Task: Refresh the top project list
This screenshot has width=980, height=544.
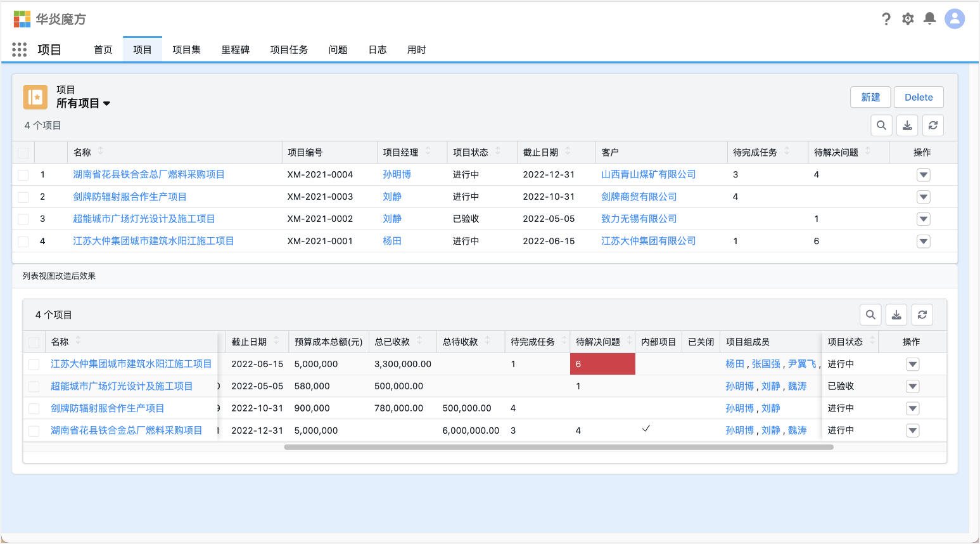Action: (x=932, y=125)
